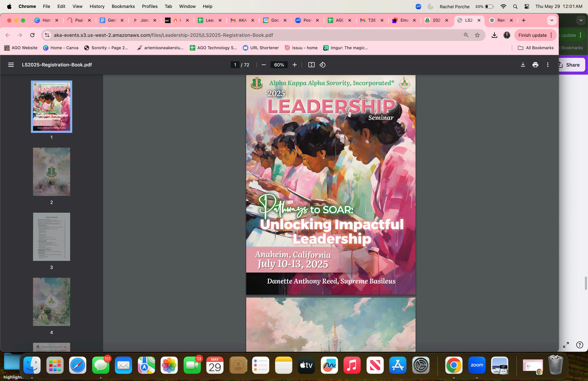Expand the tab search chevron
The height and width of the screenshot is (381, 588).
[x=552, y=20]
